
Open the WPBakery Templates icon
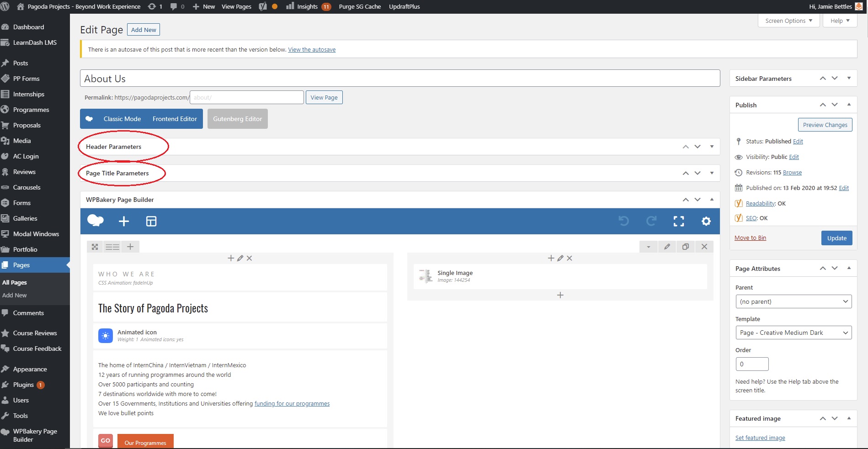point(151,222)
